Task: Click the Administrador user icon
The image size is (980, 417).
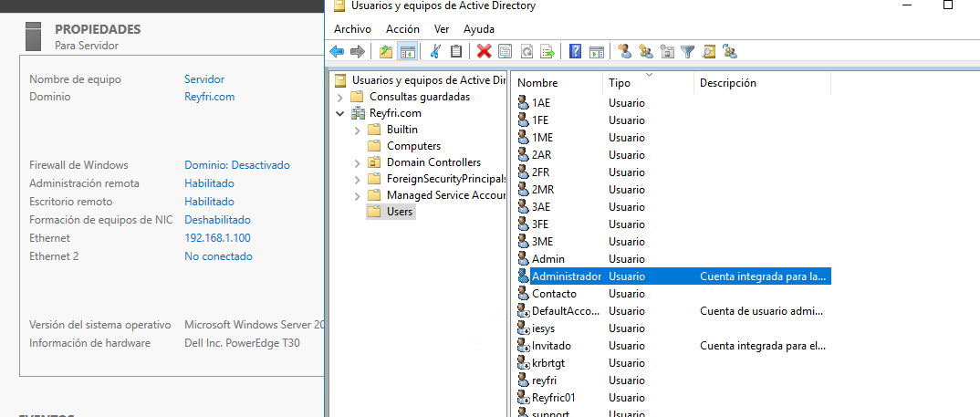Action: point(523,276)
